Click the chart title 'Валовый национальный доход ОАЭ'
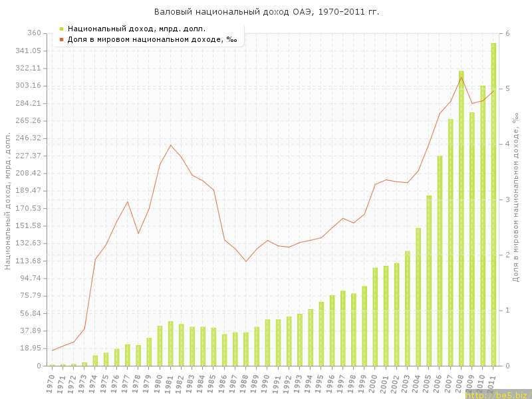 pyautogui.click(x=267, y=12)
